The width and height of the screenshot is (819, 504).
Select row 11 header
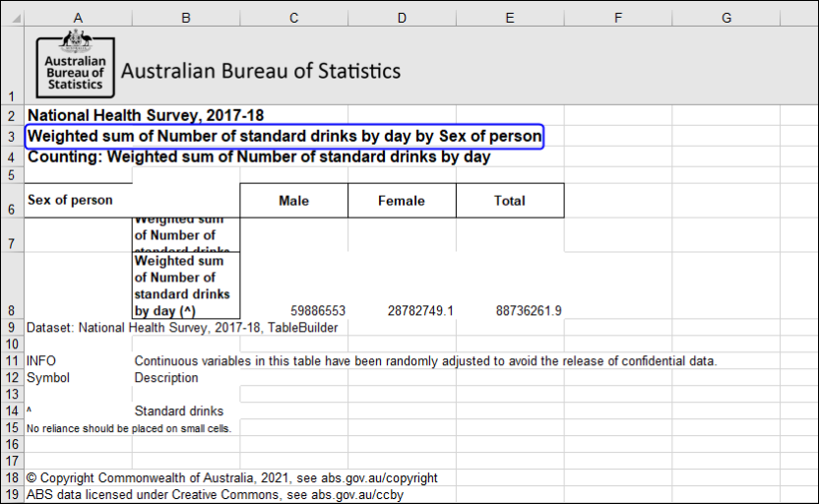[x=12, y=361]
